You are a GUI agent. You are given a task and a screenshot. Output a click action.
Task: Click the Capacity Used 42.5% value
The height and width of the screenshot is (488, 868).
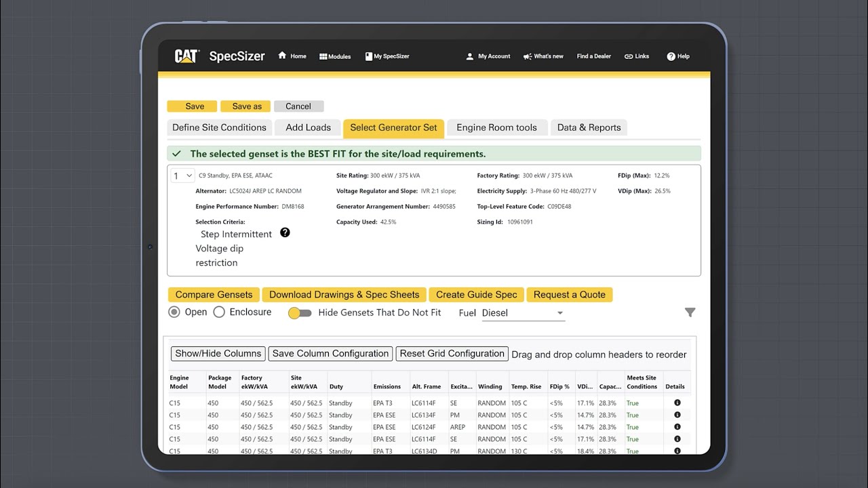389,222
